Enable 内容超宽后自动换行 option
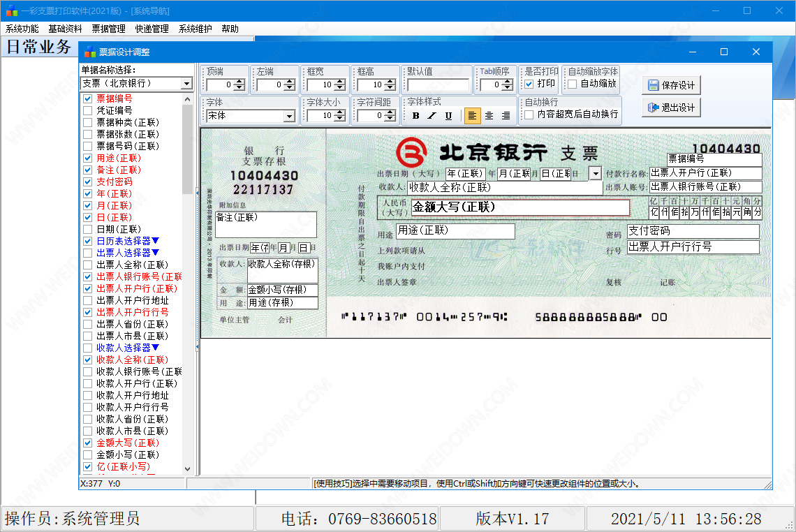 529,114
